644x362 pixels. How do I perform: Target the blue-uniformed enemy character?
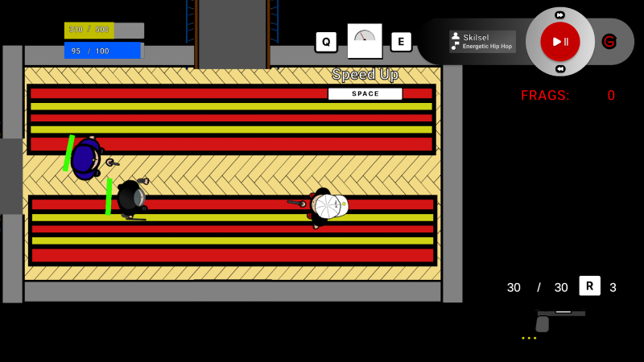tap(85, 158)
